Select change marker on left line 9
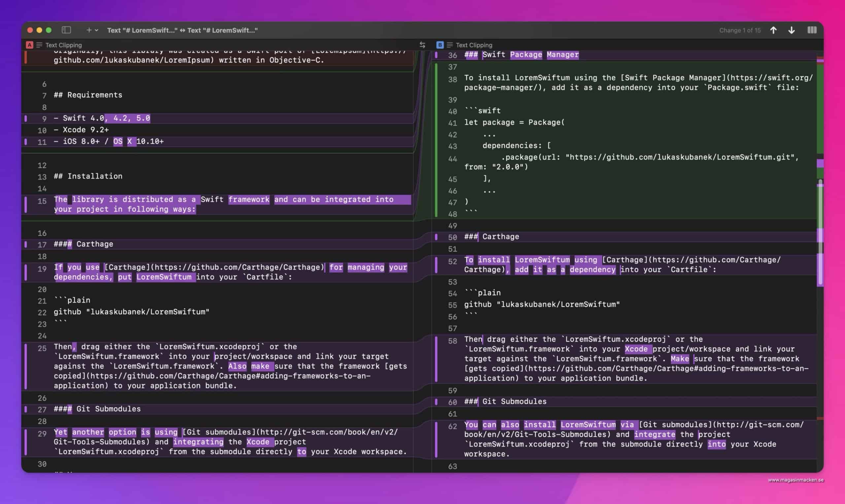845x504 pixels. pyautogui.click(x=25, y=118)
